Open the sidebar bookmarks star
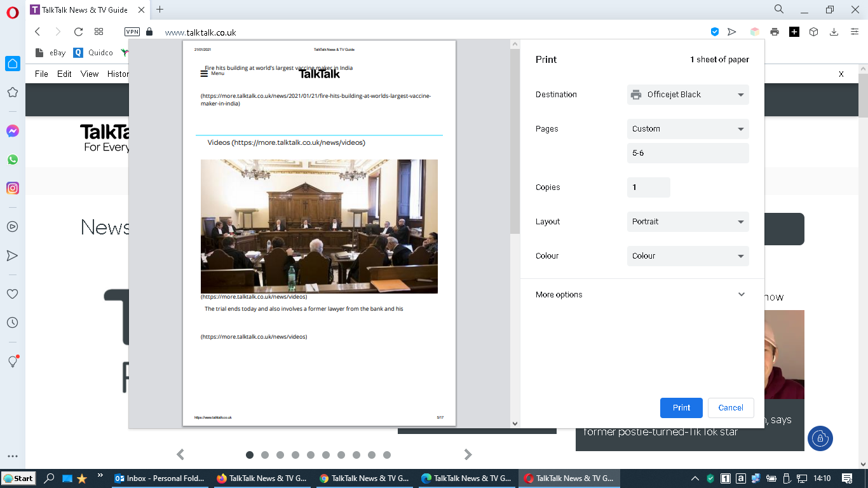868x488 pixels. (x=13, y=92)
